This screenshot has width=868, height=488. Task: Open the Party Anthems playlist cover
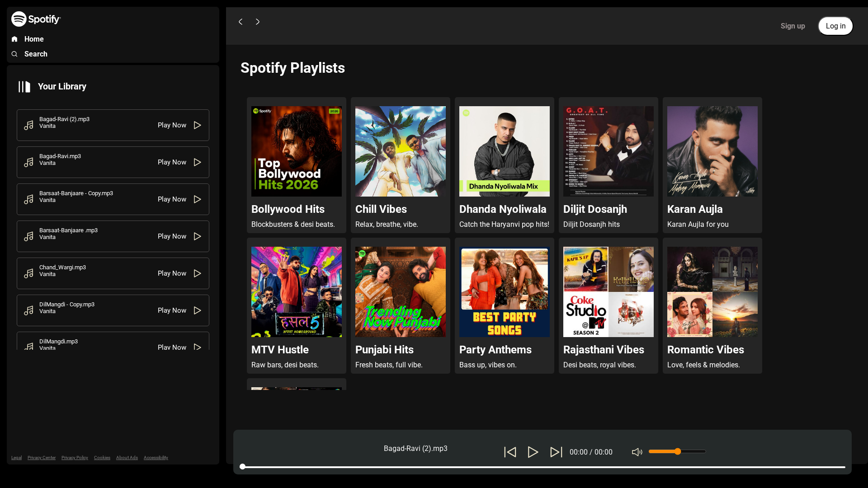click(x=505, y=292)
